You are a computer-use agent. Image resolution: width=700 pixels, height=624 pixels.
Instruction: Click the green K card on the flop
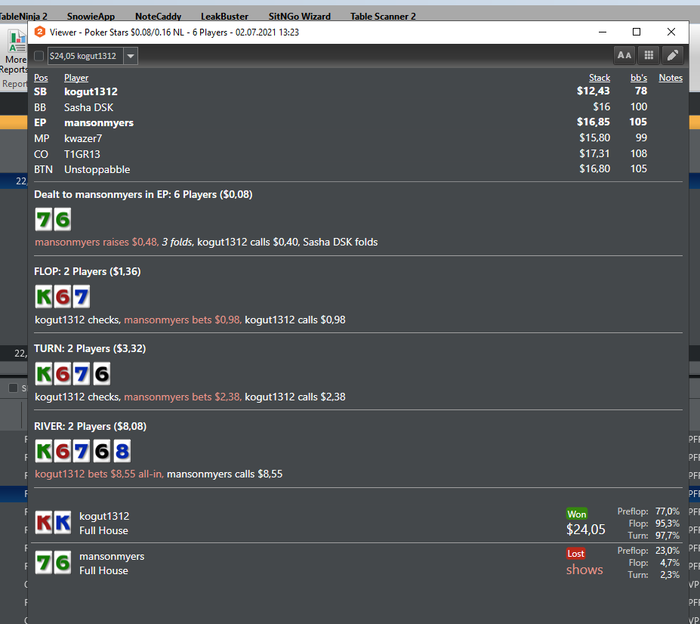44,296
